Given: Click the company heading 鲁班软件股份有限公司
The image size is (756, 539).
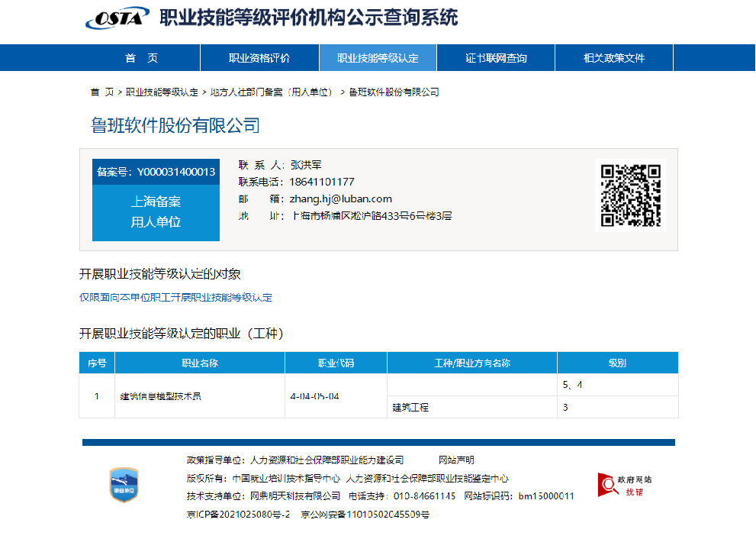Looking at the screenshot, I should [x=175, y=125].
